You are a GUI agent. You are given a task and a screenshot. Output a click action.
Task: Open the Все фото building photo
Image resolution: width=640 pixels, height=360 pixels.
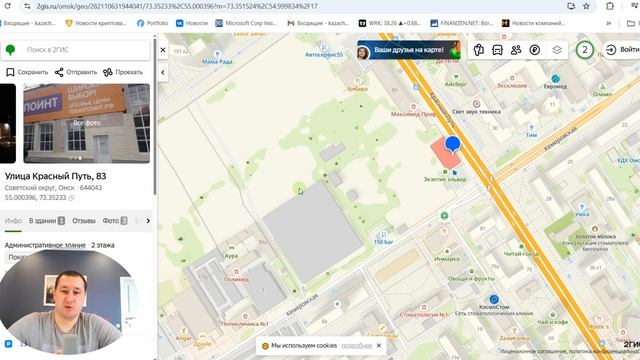point(87,123)
